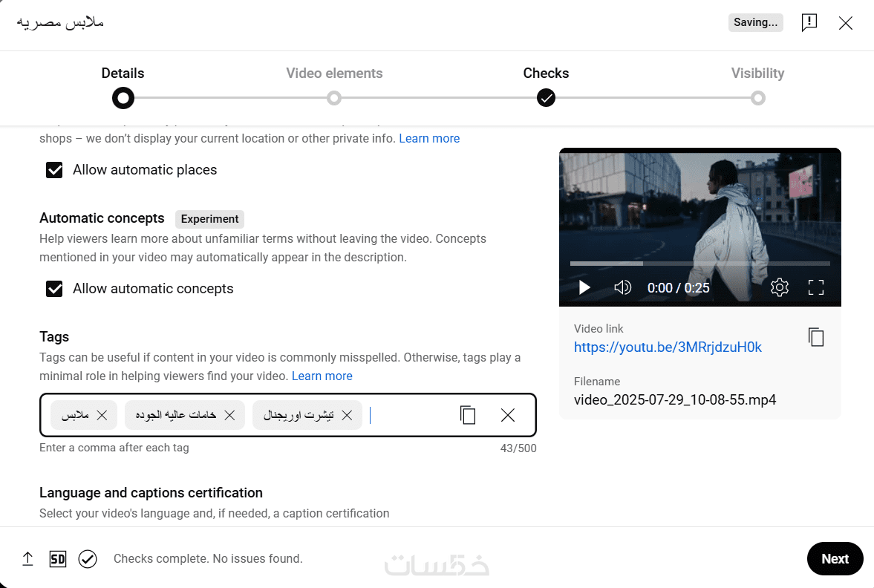Enter fullscreen in the video preview
This screenshot has width=874, height=588.
[x=816, y=287]
